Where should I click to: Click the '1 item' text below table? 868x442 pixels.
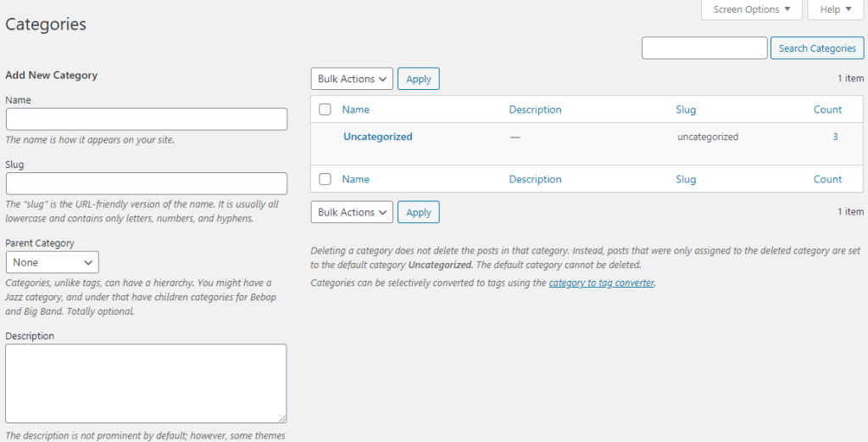[850, 211]
